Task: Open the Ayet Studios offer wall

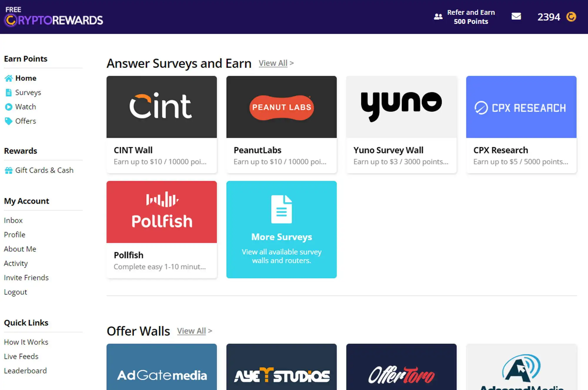Action: click(x=281, y=367)
